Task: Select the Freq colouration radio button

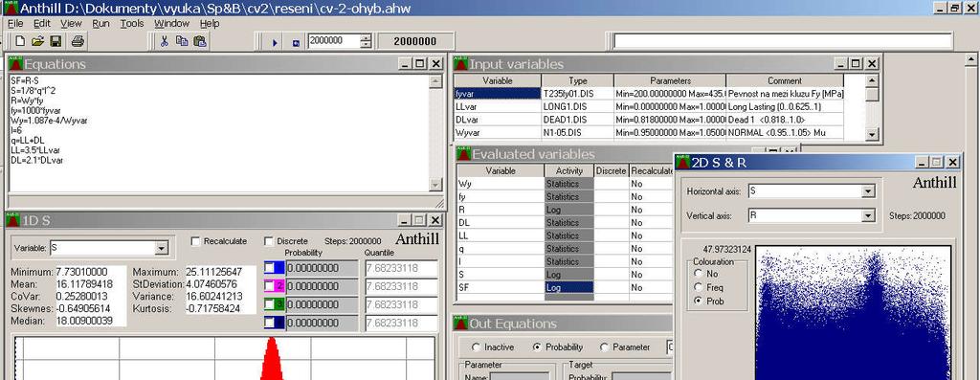Action: [x=698, y=287]
